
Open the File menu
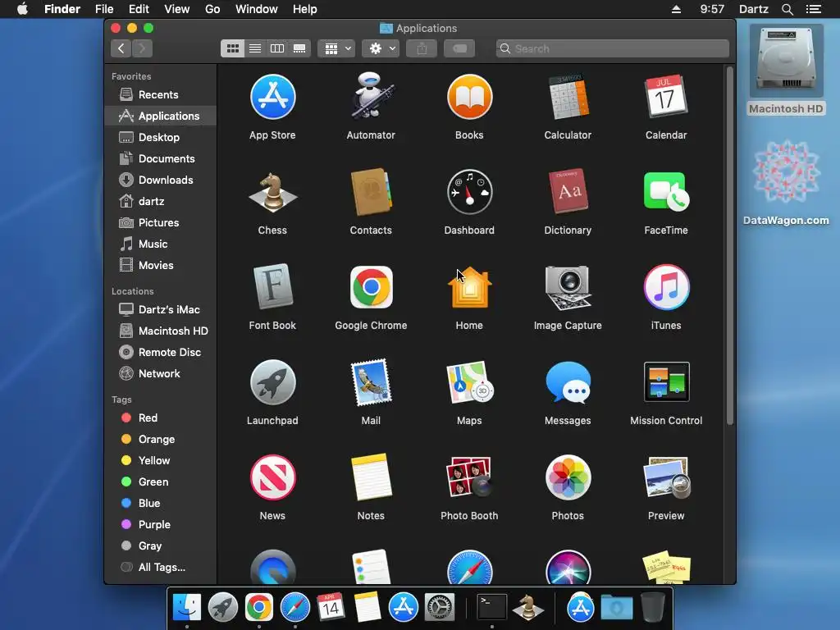[104, 9]
